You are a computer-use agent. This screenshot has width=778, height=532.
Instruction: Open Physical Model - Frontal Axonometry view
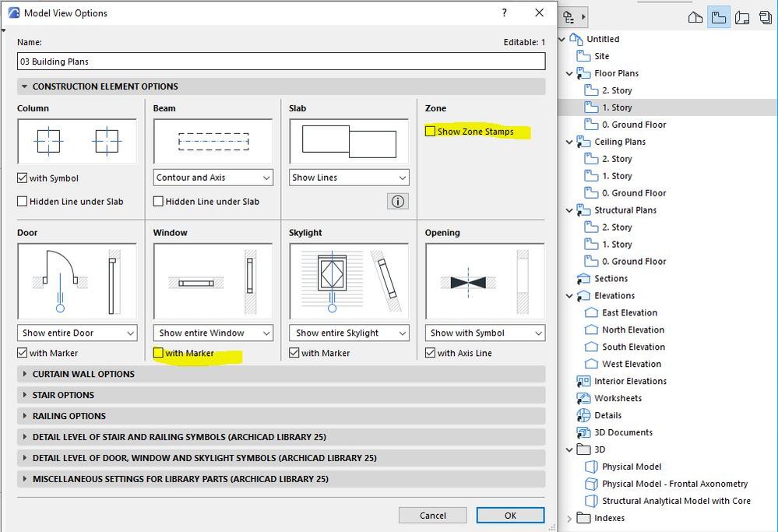[x=674, y=484]
